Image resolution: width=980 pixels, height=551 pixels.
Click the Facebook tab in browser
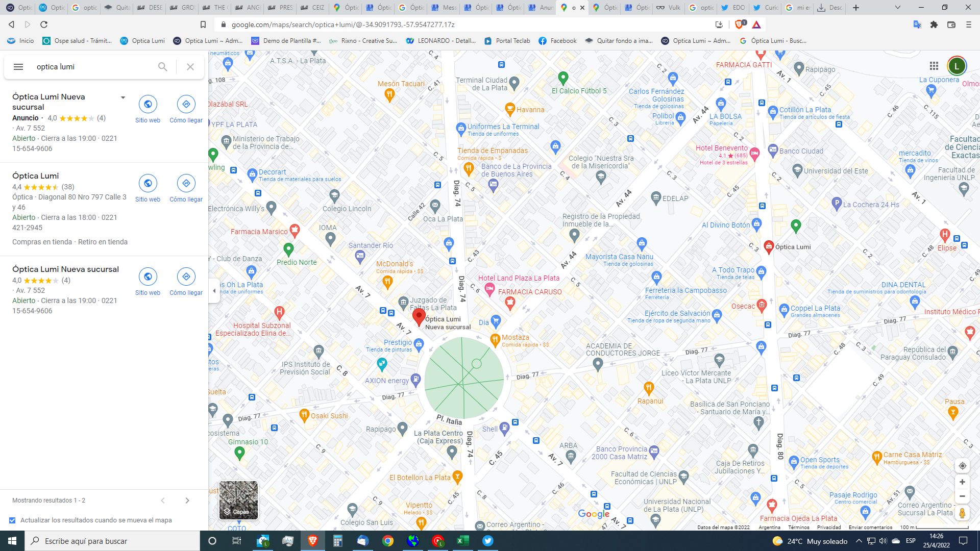557,40
